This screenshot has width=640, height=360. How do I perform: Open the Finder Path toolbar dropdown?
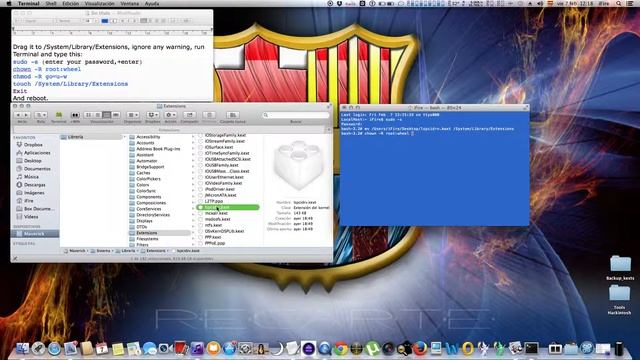point(41,115)
